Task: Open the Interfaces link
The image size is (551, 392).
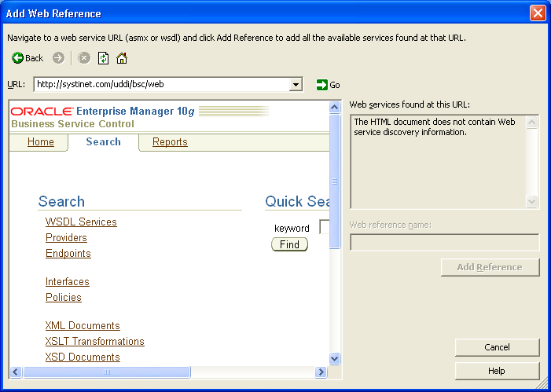Action: [68, 282]
